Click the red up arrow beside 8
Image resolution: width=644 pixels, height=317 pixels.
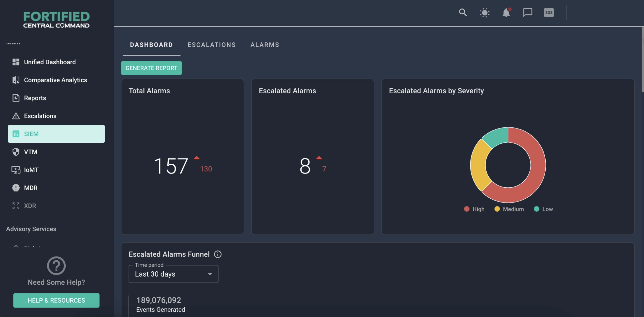tap(319, 158)
